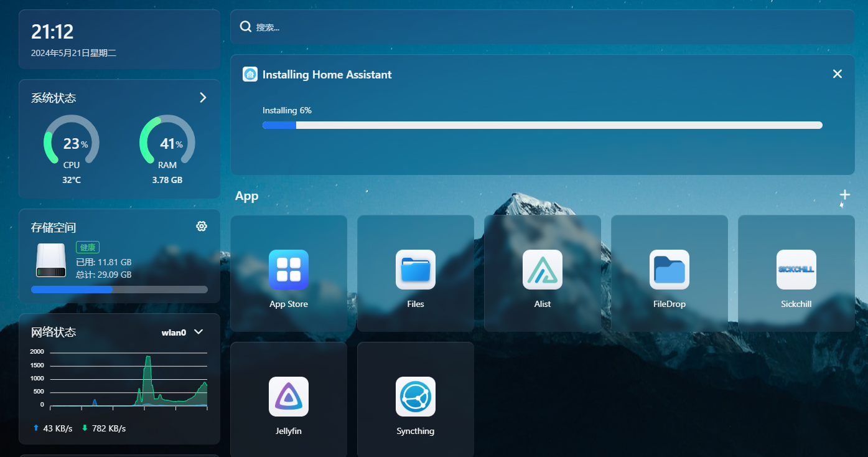Open storage settings gear icon
868x457 pixels.
(202, 226)
